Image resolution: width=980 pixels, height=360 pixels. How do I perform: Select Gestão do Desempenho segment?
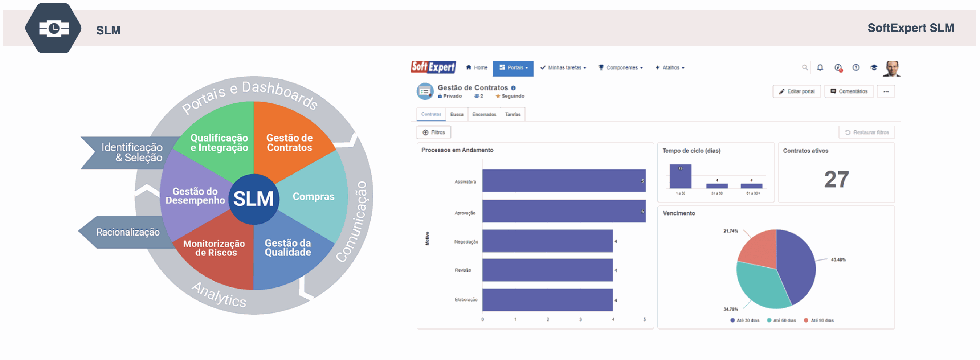point(195,196)
